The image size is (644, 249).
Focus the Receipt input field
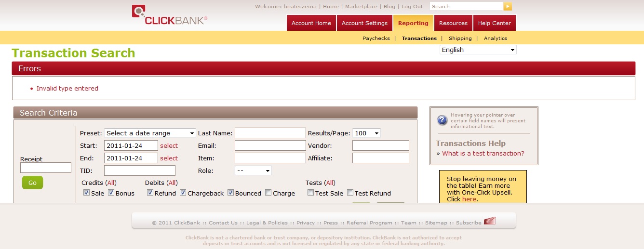46,168
